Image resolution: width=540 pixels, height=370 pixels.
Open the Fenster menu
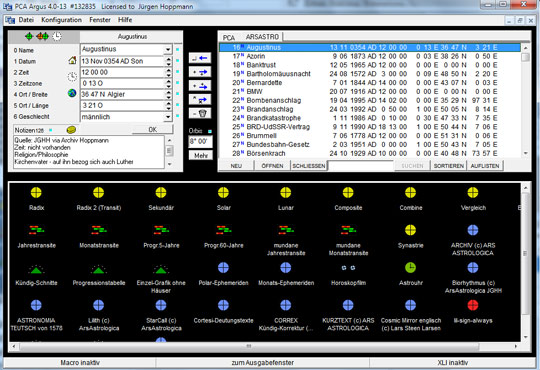(x=100, y=20)
